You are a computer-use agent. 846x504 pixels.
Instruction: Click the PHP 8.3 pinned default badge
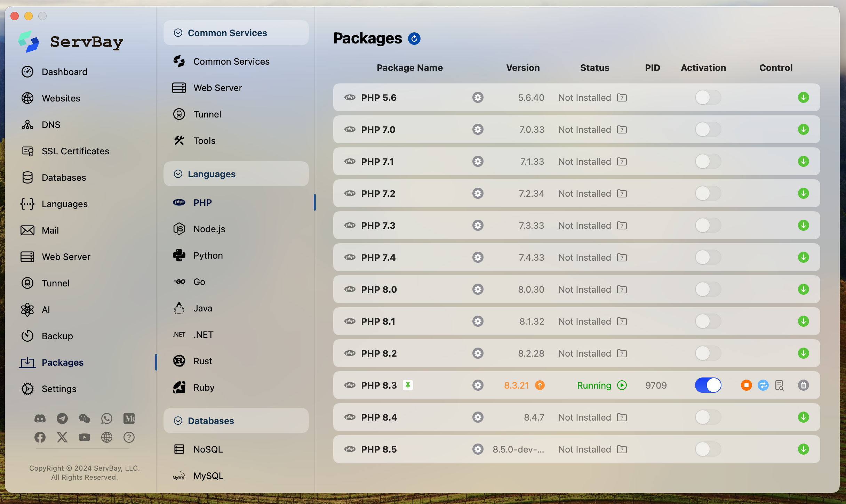point(408,385)
